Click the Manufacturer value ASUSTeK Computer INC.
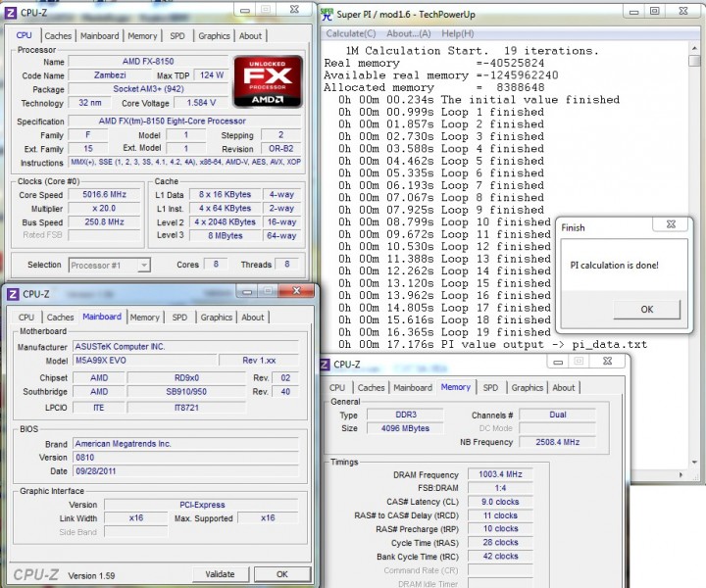Screen dimensions: 706x588 (185, 347)
